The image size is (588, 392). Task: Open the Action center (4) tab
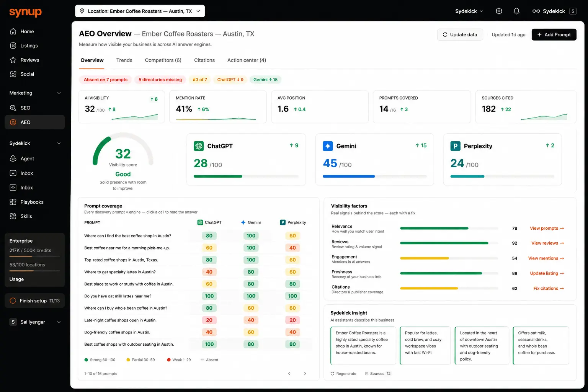click(247, 60)
